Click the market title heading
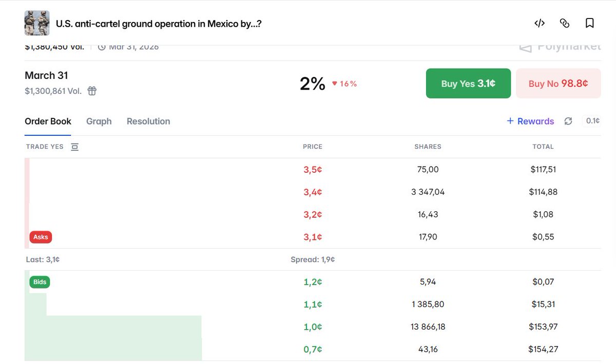616x364 pixels. pyautogui.click(x=159, y=24)
